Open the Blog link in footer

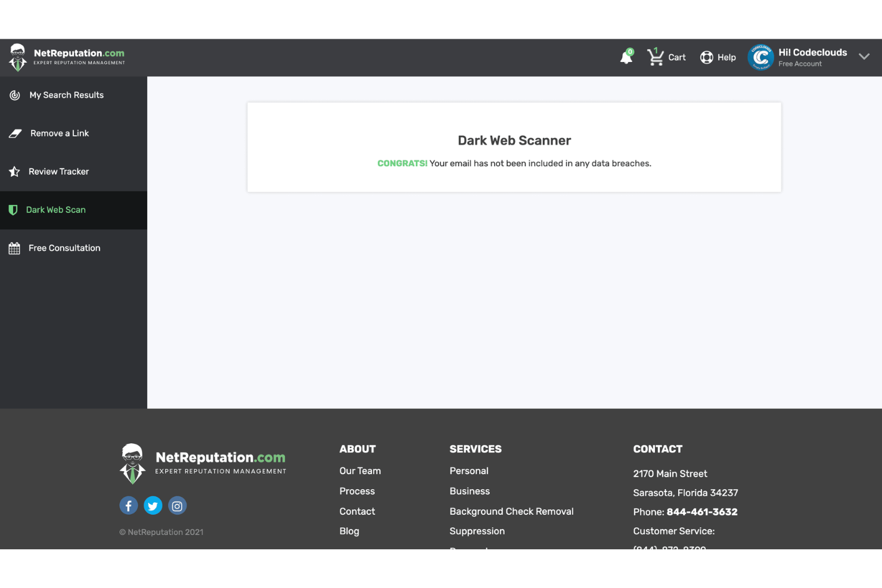click(349, 531)
